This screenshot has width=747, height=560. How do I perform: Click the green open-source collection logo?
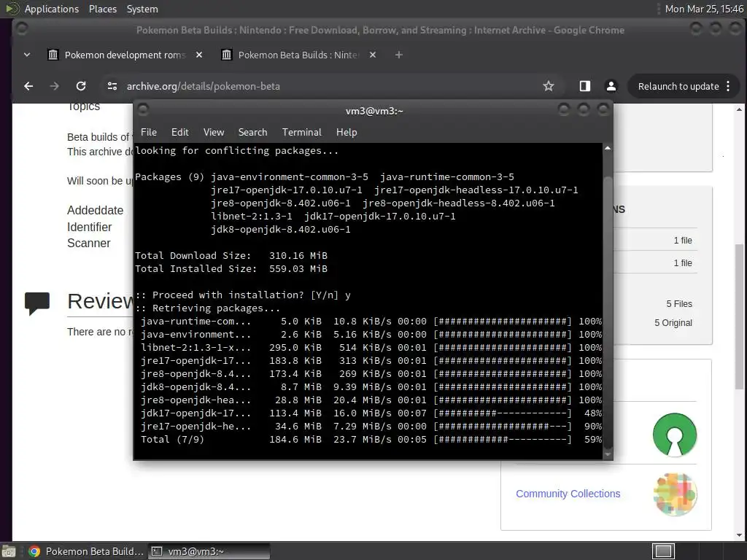click(x=675, y=435)
